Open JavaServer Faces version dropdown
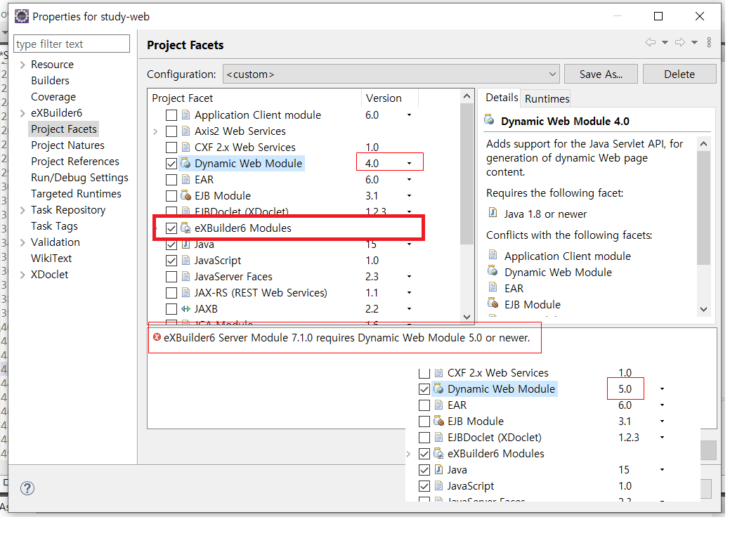This screenshot has height=536, width=756. point(410,277)
